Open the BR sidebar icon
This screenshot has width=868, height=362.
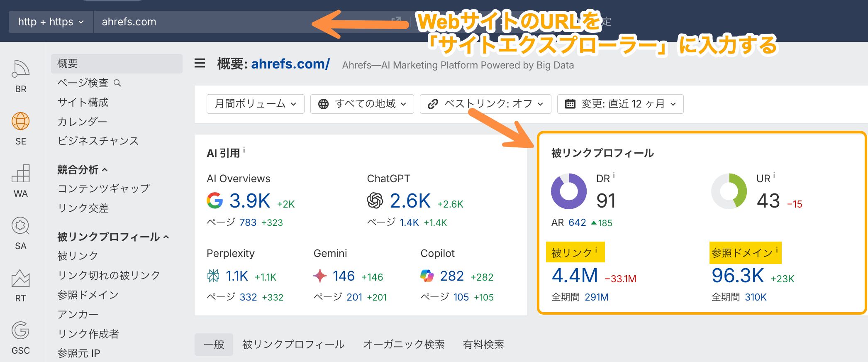tap(20, 69)
